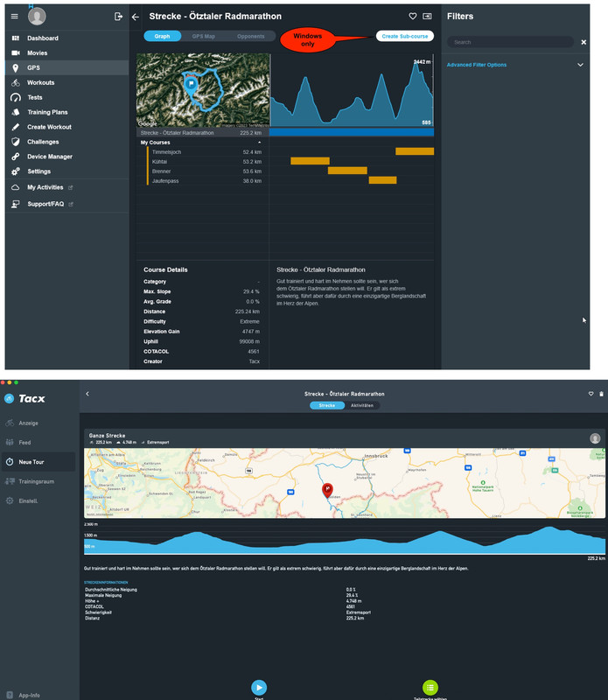Click the blue elevation profile in the lower window
Image resolution: width=608 pixels, height=700 pixels.
pos(345,540)
